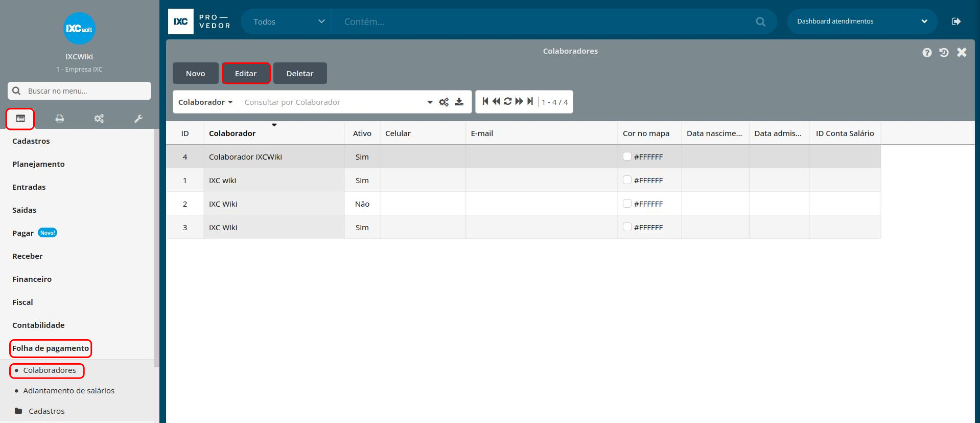Select the Colaborador IXCWiki row
This screenshot has width=980, height=423.
(523, 157)
